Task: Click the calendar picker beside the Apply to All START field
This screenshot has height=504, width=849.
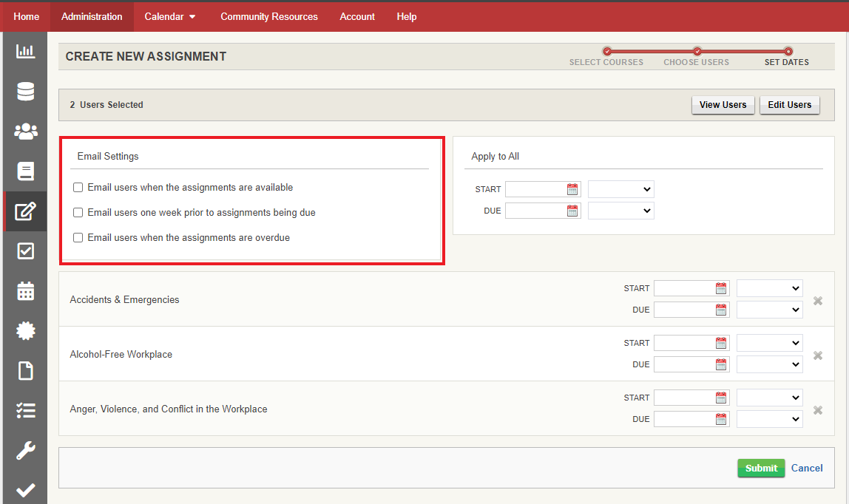Action: (x=572, y=188)
